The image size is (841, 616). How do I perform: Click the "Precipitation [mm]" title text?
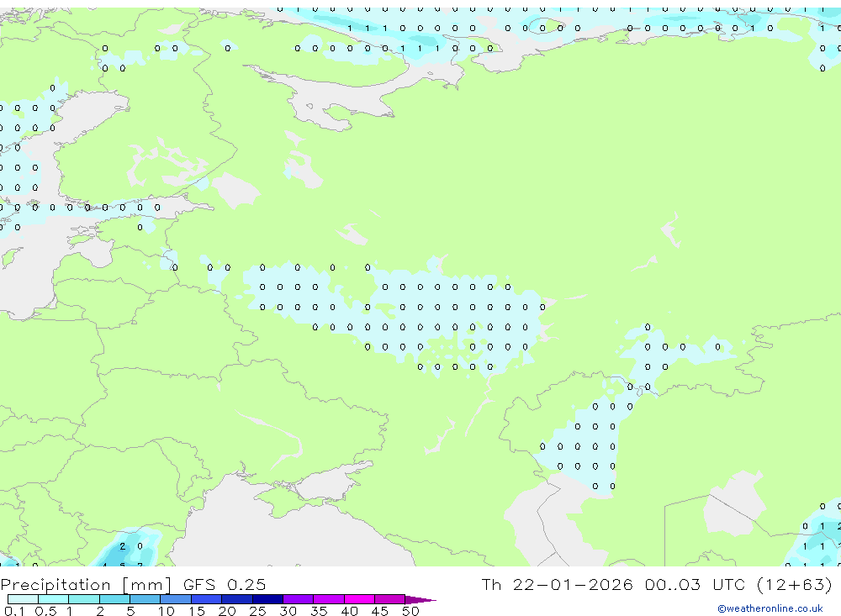click(x=87, y=585)
